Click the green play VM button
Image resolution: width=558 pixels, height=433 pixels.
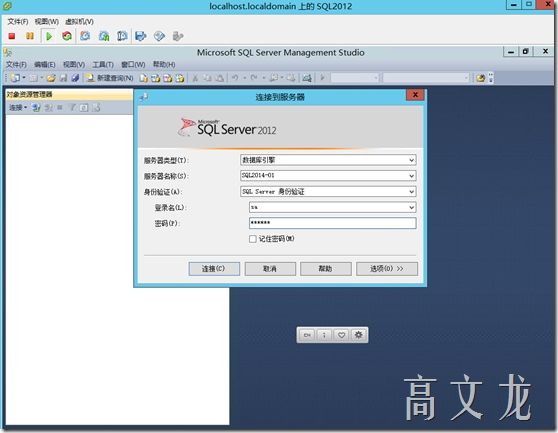click(49, 36)
